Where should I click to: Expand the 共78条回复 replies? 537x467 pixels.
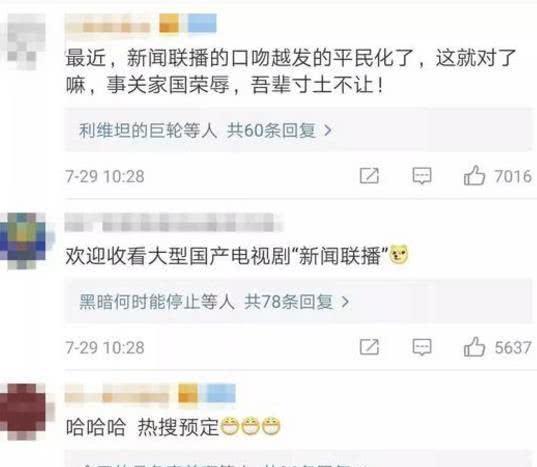[x=288, y=302]
